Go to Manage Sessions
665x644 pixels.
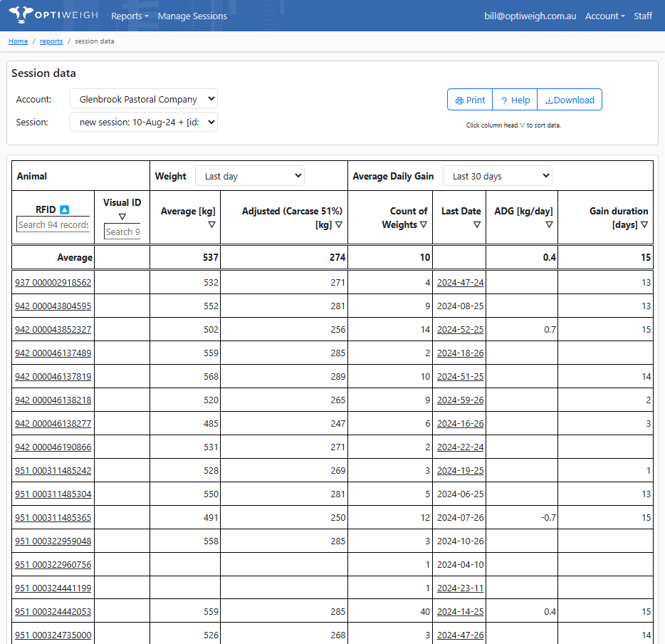[192, 16]
